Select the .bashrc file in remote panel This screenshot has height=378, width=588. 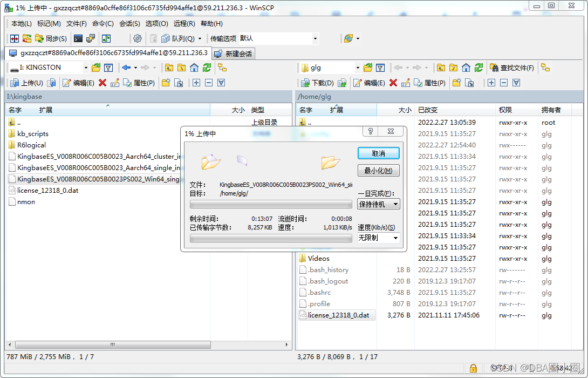(315, 293)
